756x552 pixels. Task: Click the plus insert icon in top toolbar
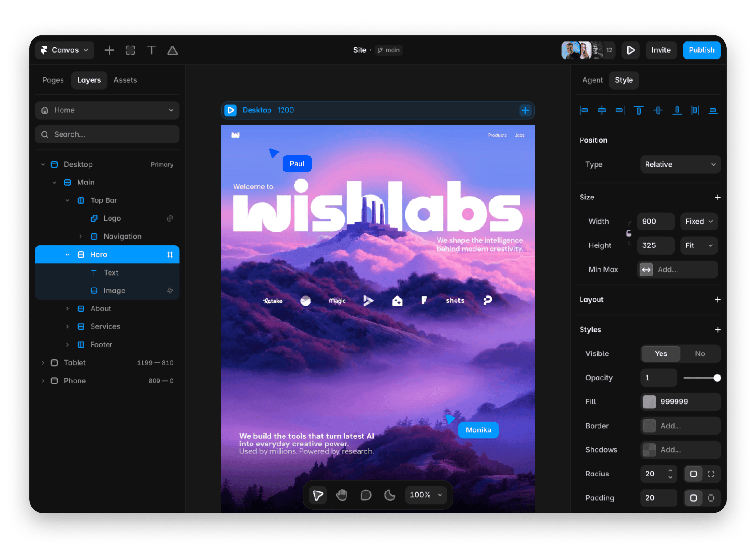coord(110,50)
